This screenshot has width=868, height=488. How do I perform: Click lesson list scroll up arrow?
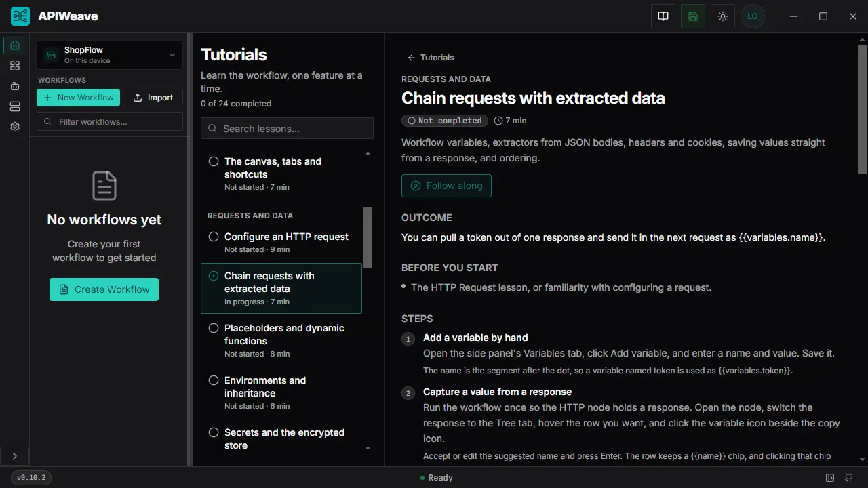[x=368, y=154]
